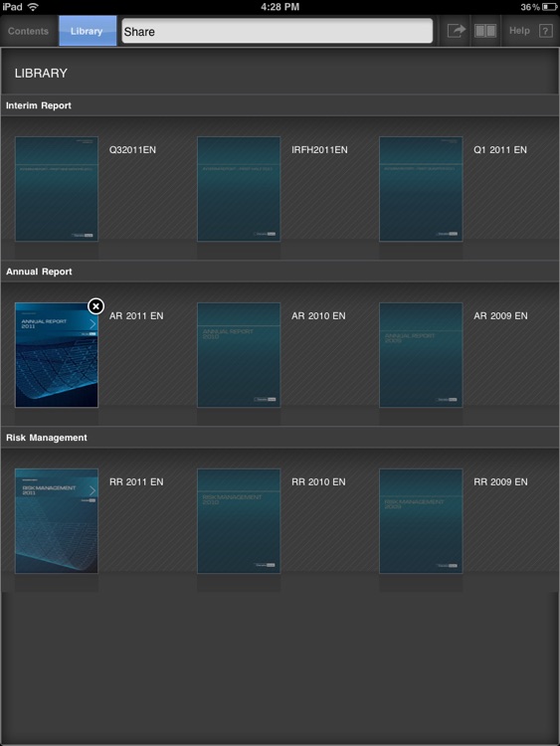Open the Q32011EN interim report cover
Viewport: 560px width, 746px height.
pos(57,189)
